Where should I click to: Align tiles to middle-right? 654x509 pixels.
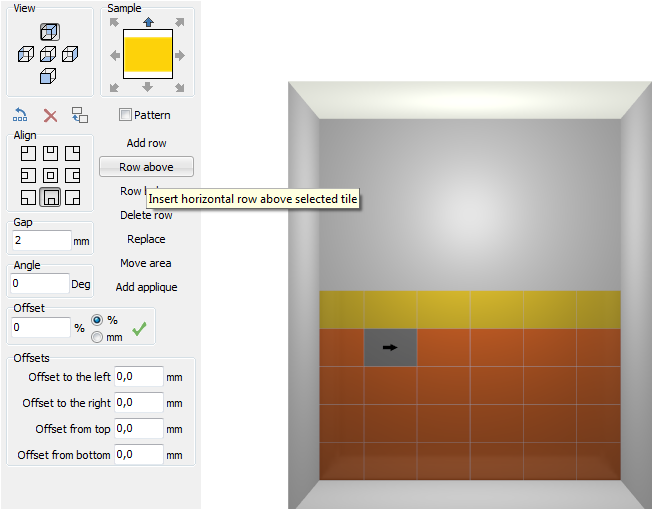coord(73,176)
